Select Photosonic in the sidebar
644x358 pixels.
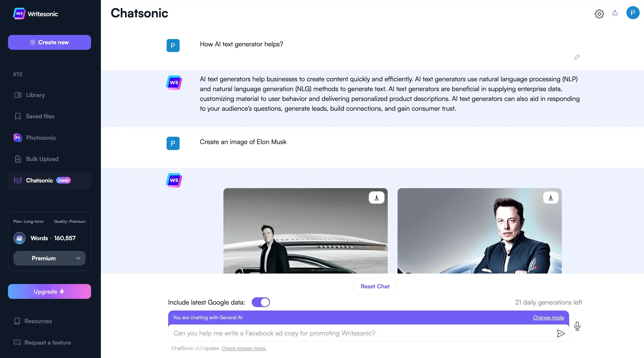pos(41,138)
